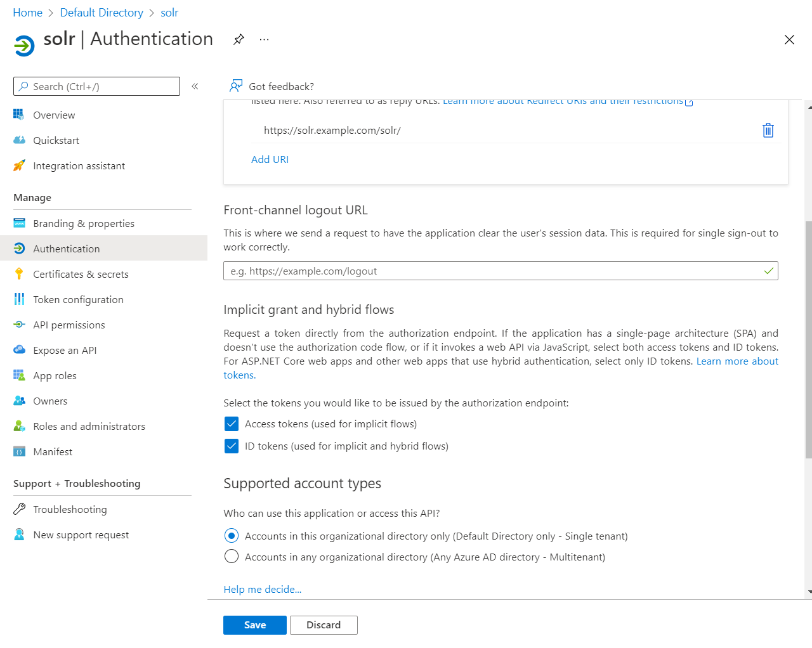Open Troubleshooting wrench icon

[x=20, y=509]
